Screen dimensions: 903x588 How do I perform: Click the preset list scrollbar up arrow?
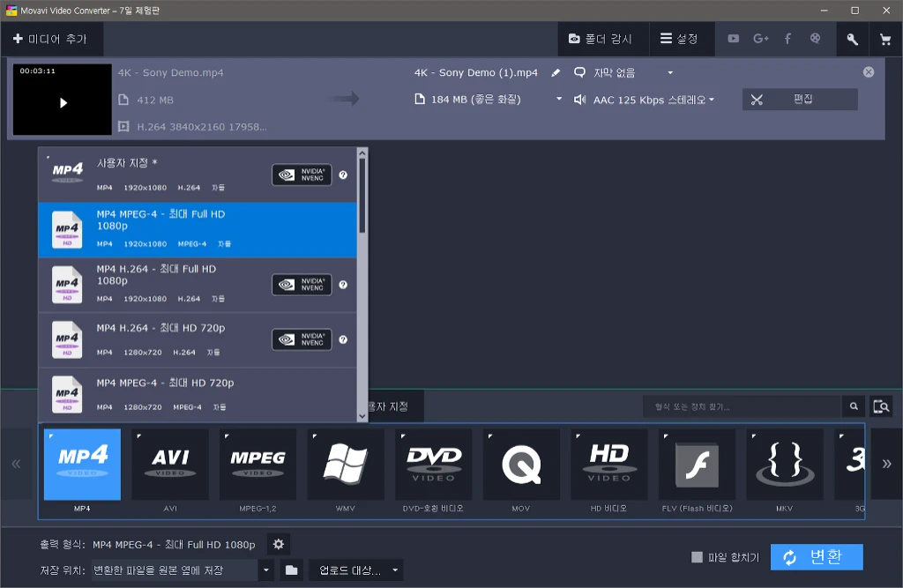pos(362,153)
